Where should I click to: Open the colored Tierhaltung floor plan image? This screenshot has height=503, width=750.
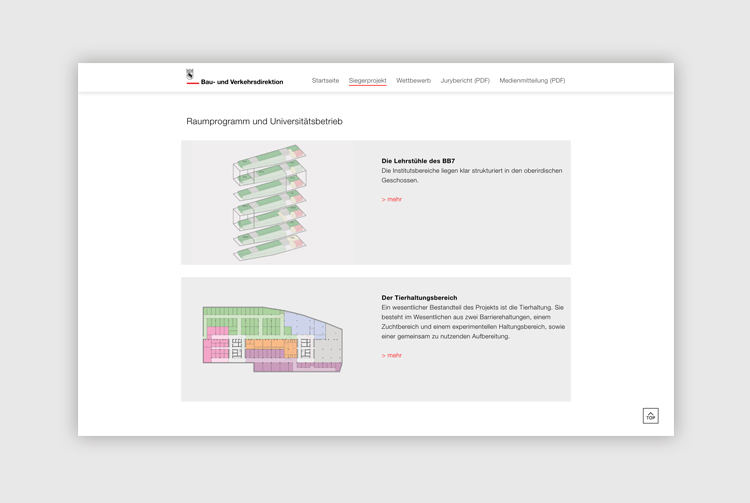(273, 339)
